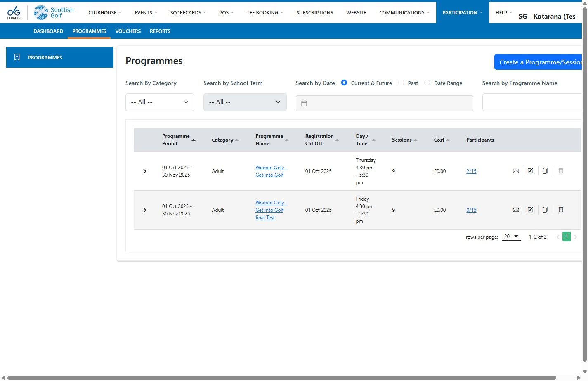
Task: Go to previous page arrow
Action: click(557, 237)
